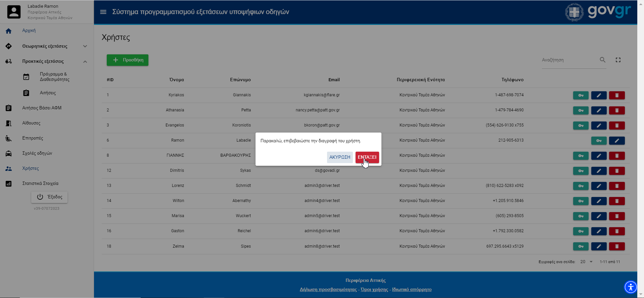Open Στατιστικά Στοιχεία in the sidebar
Viewport: 644px width, 298px height.
tap(40, 184)
